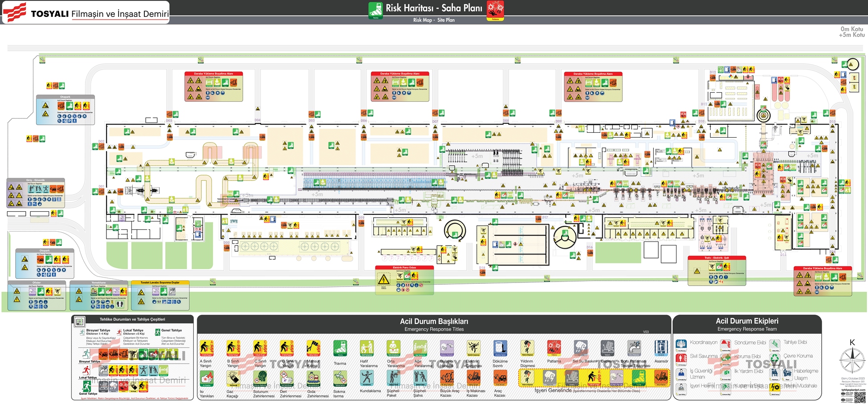Image resolution: width=868 pixels, height=405 pixels.
Task: Click the A Sınıfı Yangın fire icon
Action: pyautogui.click(x=206, y=348)
